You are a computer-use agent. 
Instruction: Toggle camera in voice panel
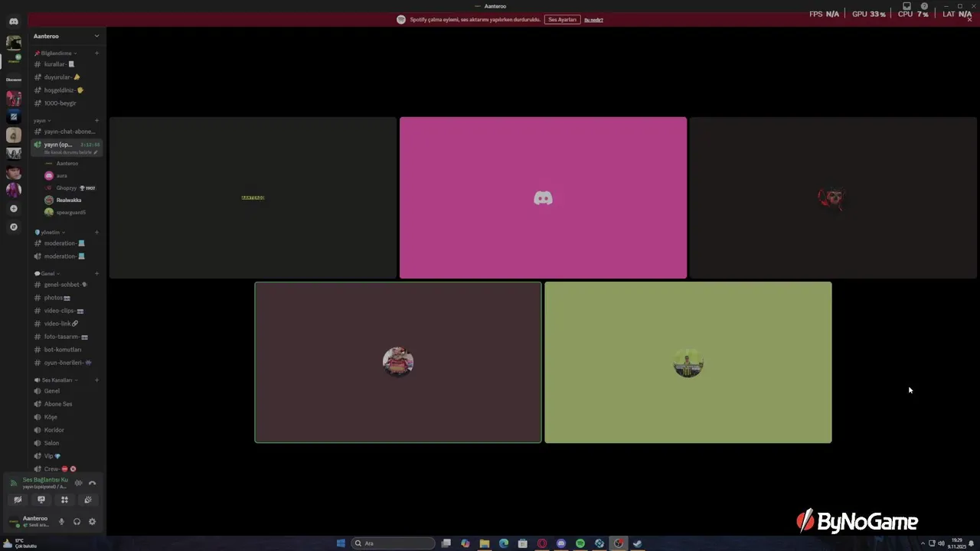pyautogui.click(x=18, y=500)
